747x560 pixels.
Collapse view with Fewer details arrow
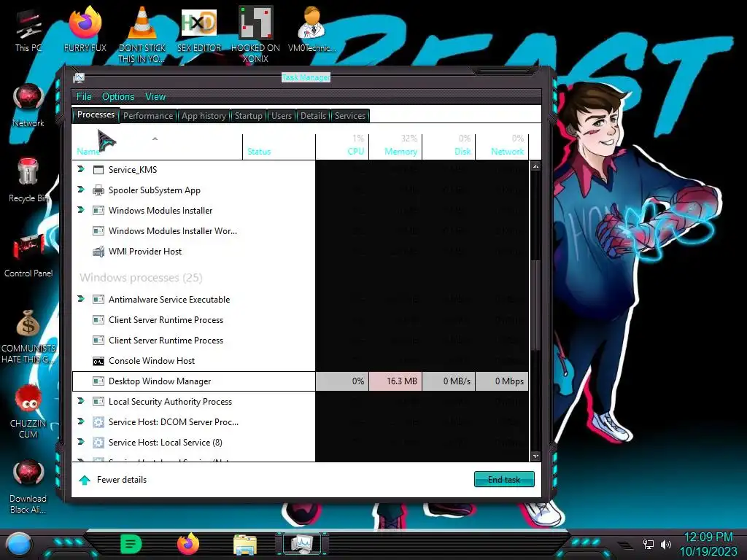pos(85,480)
